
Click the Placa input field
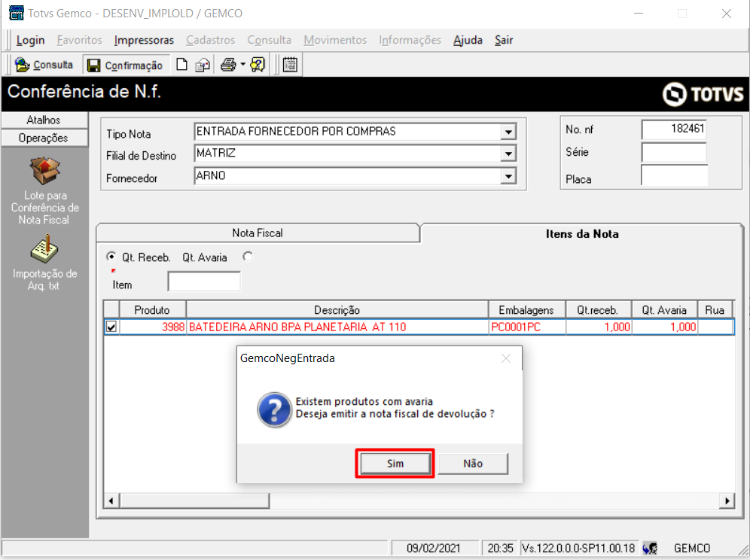(x=674, y=175)
